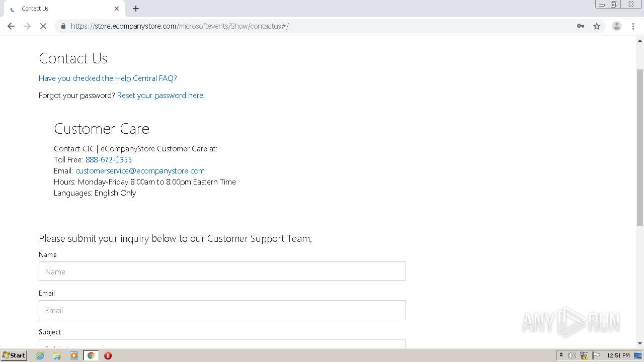
Task: Select the Customer Care heading
Action: click(x=102, y=129)
